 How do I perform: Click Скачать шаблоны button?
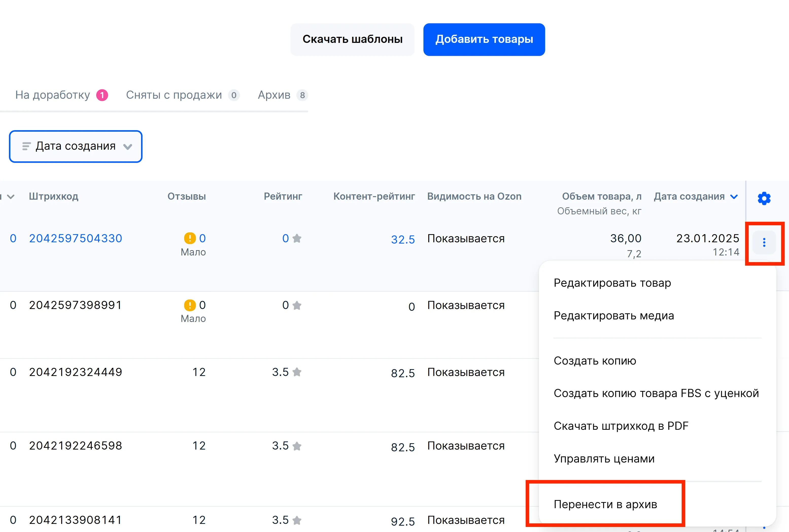[352, 39]
